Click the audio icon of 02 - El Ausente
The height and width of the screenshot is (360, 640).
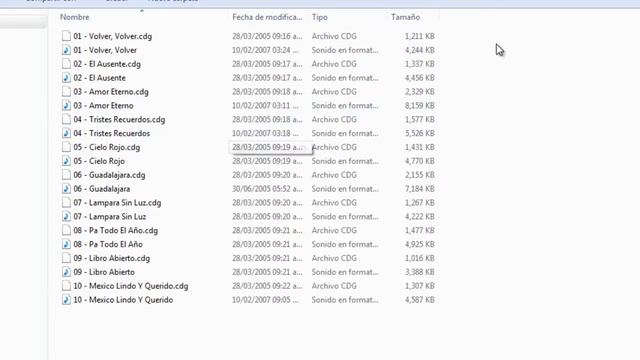tap(66, 78)
